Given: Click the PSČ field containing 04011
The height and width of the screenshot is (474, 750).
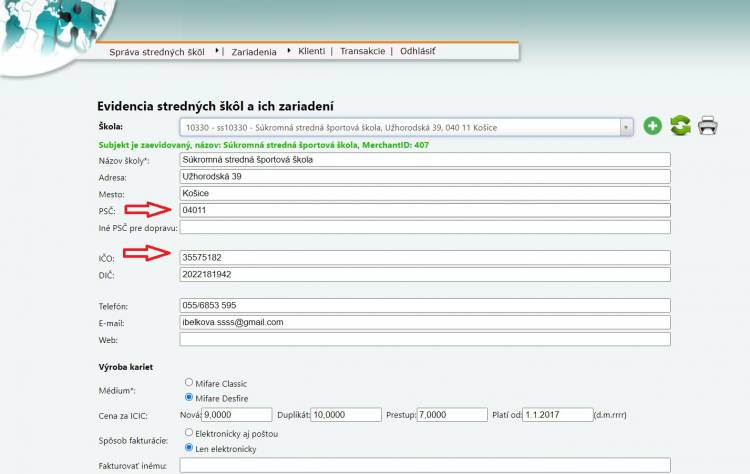Looking at the screenshot, I should (x=424, y=210).
